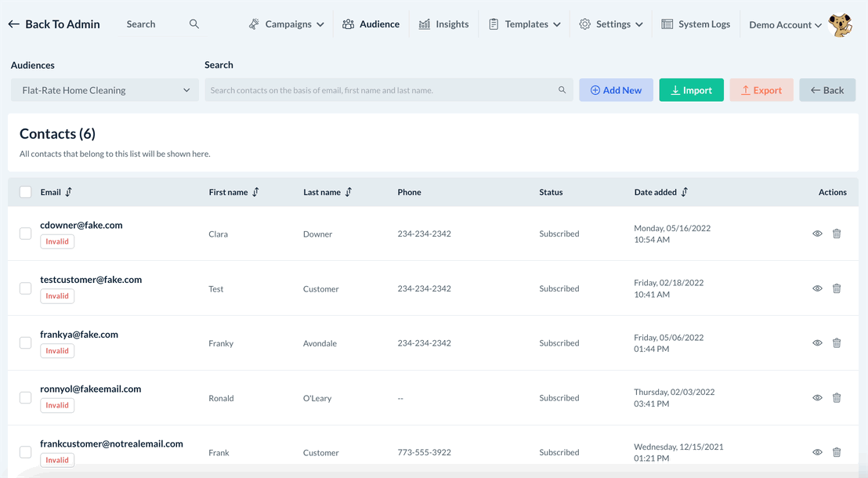Screen dimensions: 868x478
Task: Click the koala avatar in top right
Action: (840, 24)
